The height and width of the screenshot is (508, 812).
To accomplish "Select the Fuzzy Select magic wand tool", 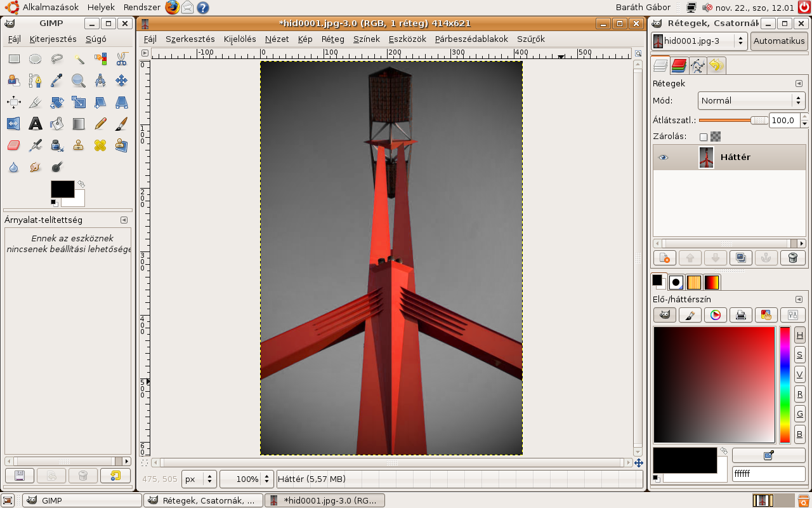I will 79,59.
